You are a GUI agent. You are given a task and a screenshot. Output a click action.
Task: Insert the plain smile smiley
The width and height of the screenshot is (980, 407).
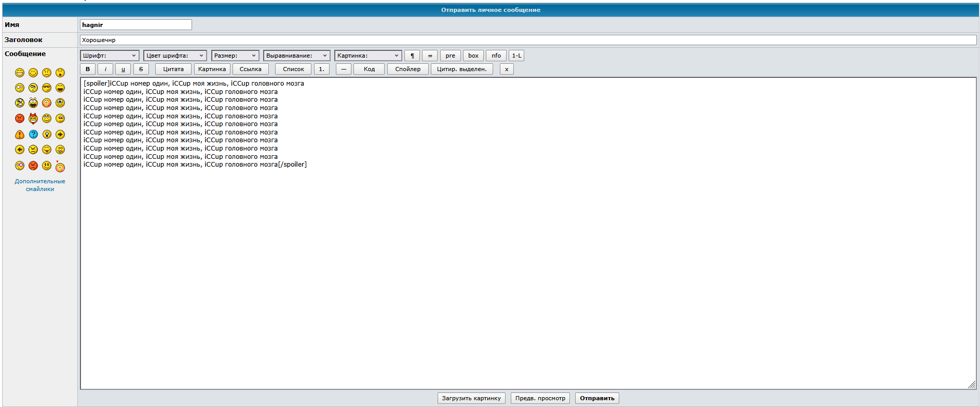[33, 73]
